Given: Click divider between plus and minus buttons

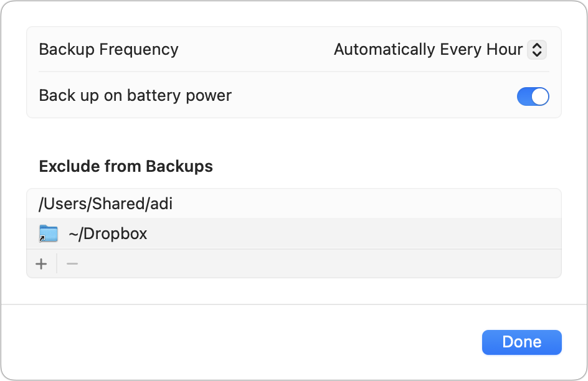Looking at the screenshot, I should [57, 264].
